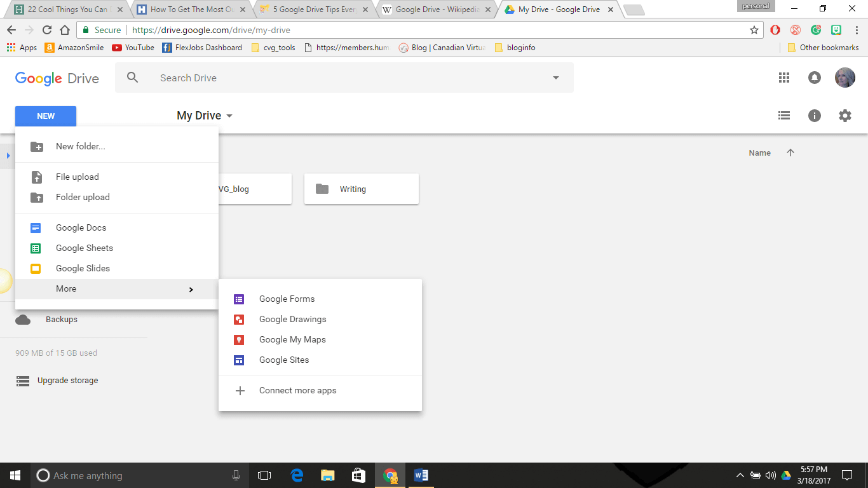Click the Backups cloud icon
The image size is (868, 488).
(x=23, y=320)
